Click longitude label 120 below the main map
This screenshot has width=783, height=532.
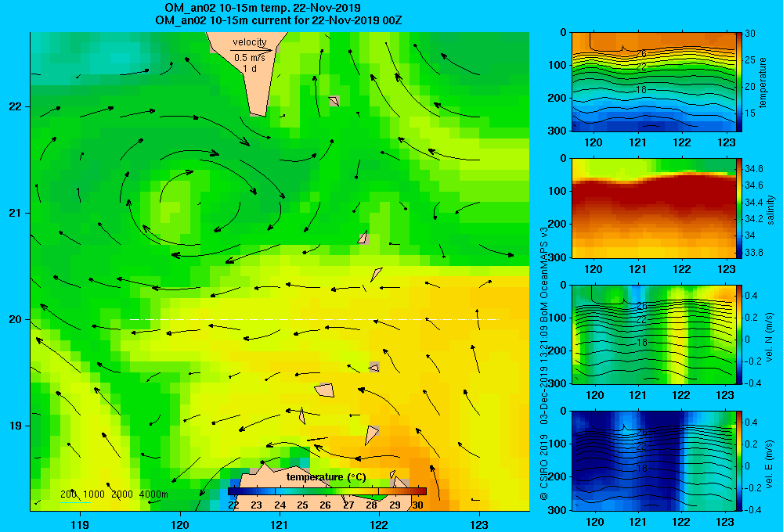click(x=180, y=524)
